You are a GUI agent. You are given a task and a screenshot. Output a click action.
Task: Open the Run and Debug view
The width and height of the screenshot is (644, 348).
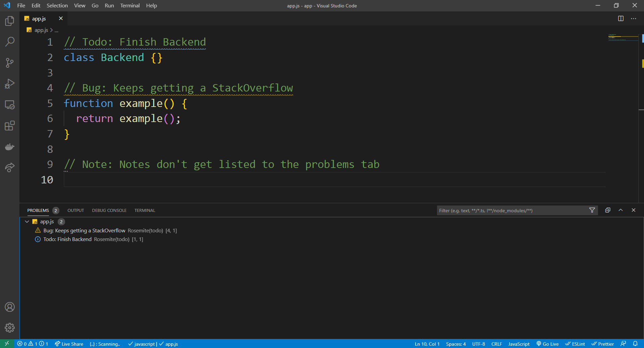pyautogui.click(x=10, y=83)
